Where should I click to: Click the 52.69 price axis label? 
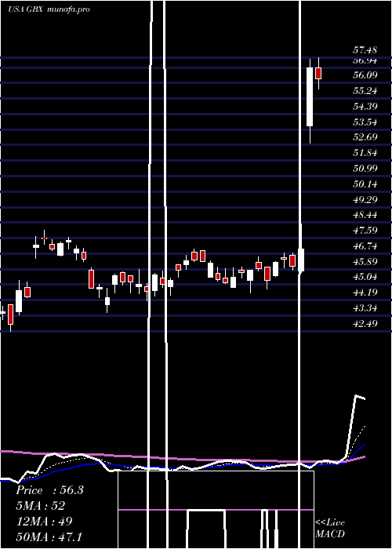tap(365, 137)
